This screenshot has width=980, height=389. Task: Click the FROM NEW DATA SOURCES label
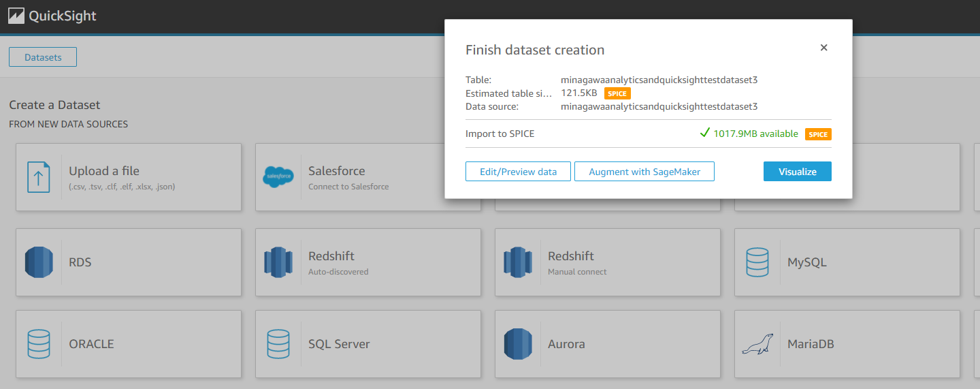68,124
